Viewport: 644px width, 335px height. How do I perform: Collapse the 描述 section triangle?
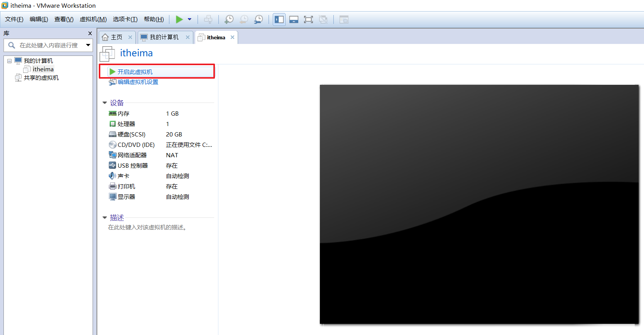105,218
